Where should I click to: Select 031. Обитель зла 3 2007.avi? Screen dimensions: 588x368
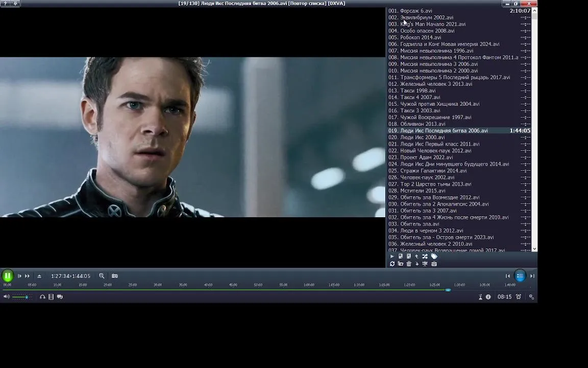coord(459,211)
